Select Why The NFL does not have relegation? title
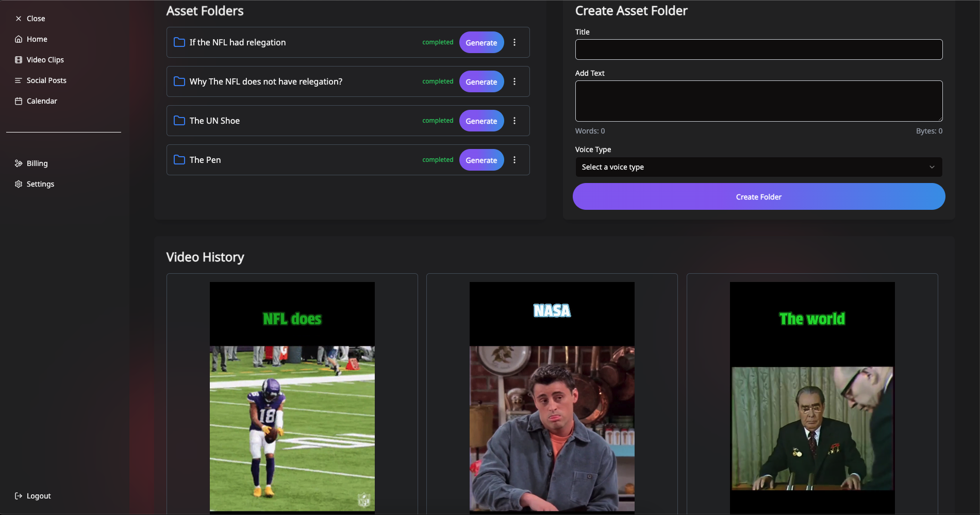980x515 pixels. pos(266,81)
